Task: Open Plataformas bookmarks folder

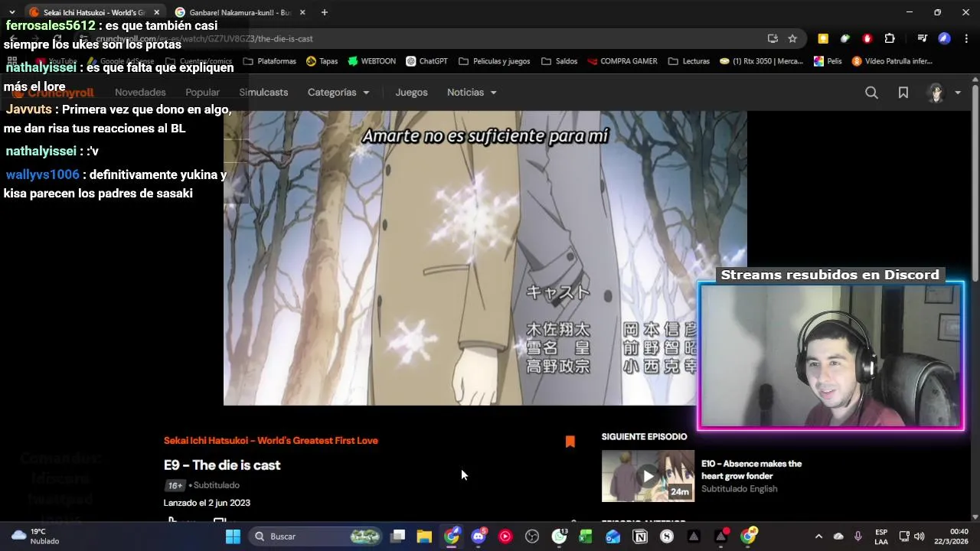Action: pos(270,61)
